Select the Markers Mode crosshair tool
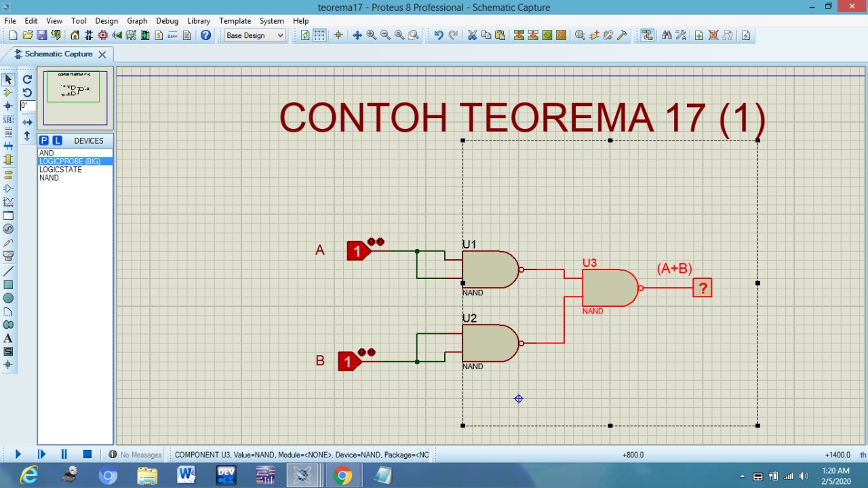Screen dimensions: 868x488 click(8, 364)
